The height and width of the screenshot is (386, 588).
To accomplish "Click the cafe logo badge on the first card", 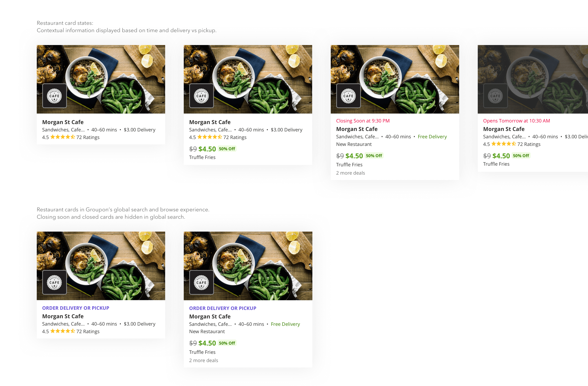I will pyautogui.click(x=54, y=96).
